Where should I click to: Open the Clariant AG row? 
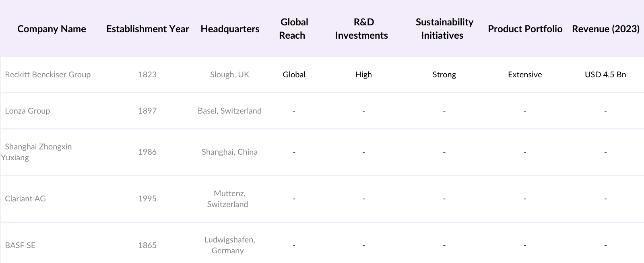[x=25, y=199]
